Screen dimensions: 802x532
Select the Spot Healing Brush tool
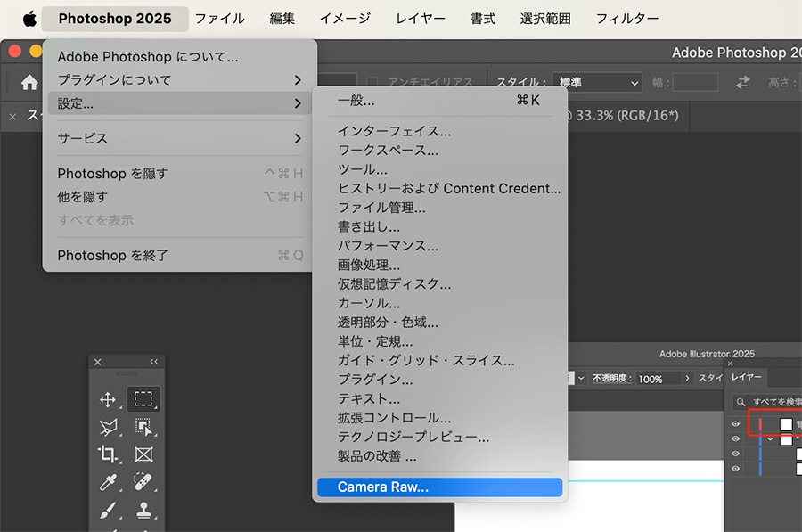[143, 482]
